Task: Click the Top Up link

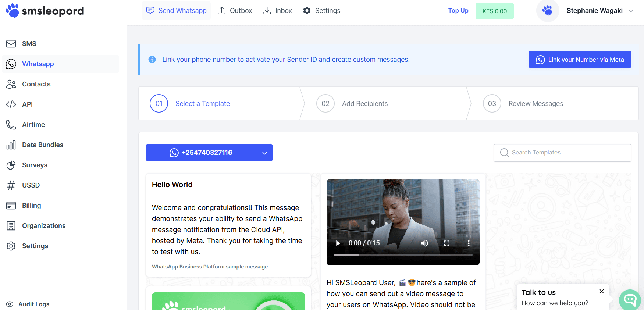Action: [458, 11]
